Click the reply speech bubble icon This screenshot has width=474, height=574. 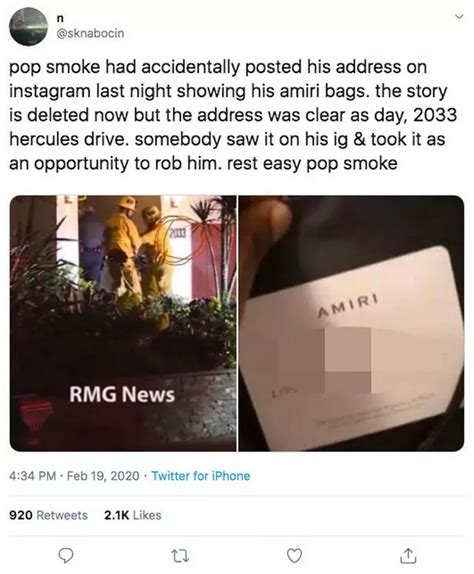pos(66,556)
